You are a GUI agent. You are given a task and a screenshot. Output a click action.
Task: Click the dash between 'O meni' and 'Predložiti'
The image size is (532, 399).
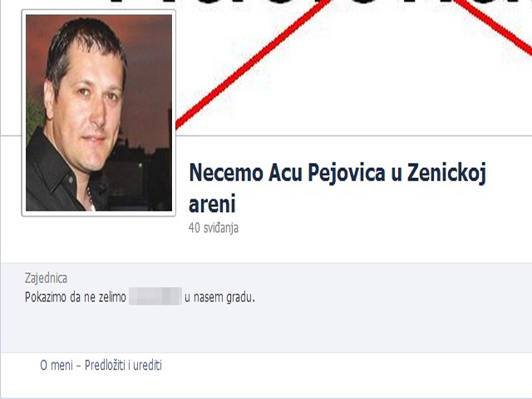click(x=78, y=366)
